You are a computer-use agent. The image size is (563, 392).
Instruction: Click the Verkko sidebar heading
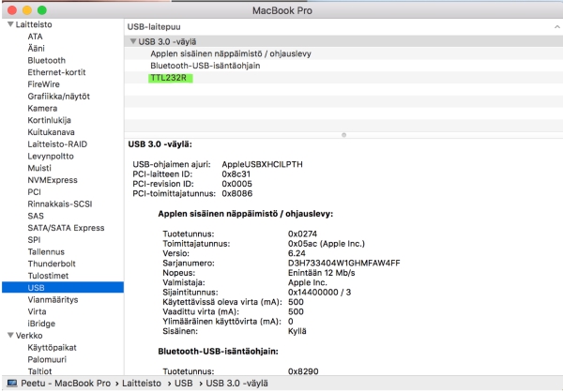(29, 336)
